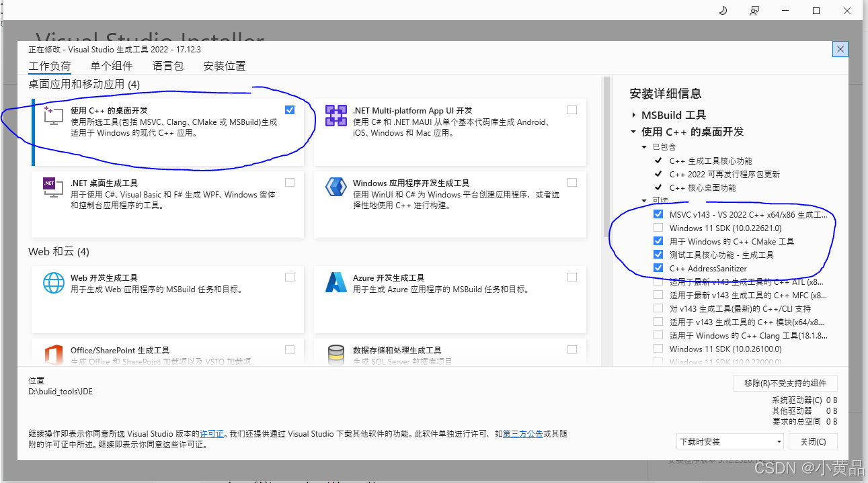Click the Web 开发生成工具 globe icon
Image resolution: width=868 pixels, height=483 pixels.
click(53, 283)
